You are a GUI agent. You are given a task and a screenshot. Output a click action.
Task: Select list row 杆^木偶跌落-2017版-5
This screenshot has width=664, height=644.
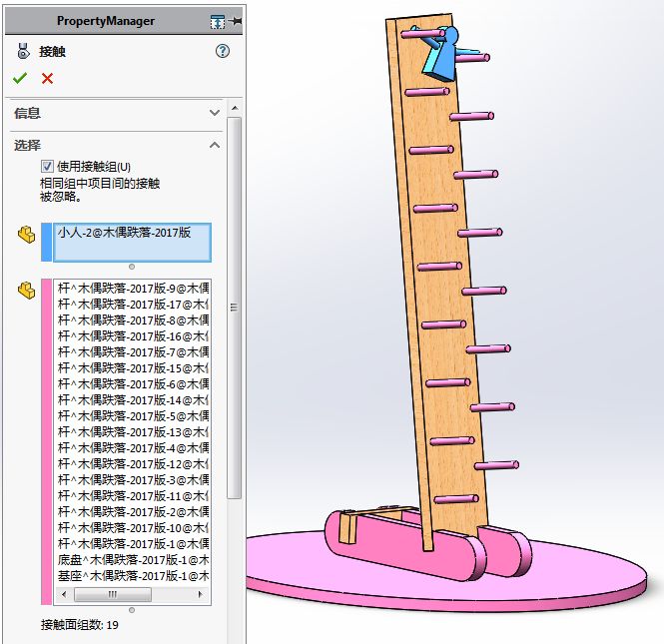click(x=133, y=416)
